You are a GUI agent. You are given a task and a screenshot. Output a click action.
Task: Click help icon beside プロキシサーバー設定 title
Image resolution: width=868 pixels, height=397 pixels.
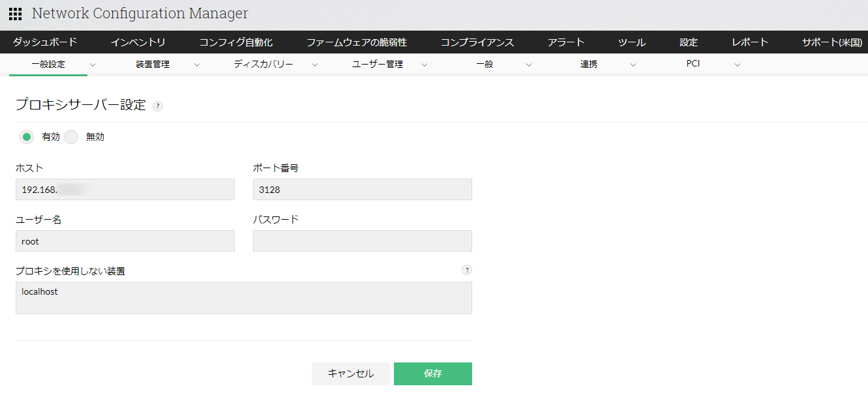click(x=158, y=106)
